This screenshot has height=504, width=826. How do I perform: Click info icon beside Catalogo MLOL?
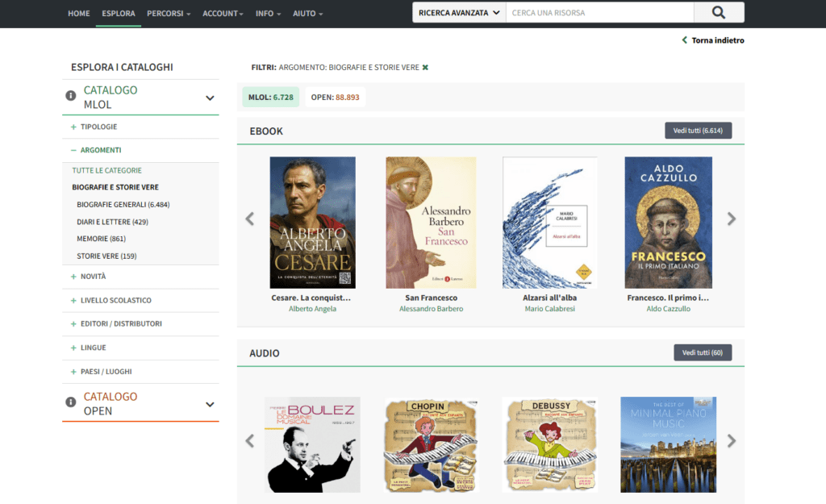71,96
